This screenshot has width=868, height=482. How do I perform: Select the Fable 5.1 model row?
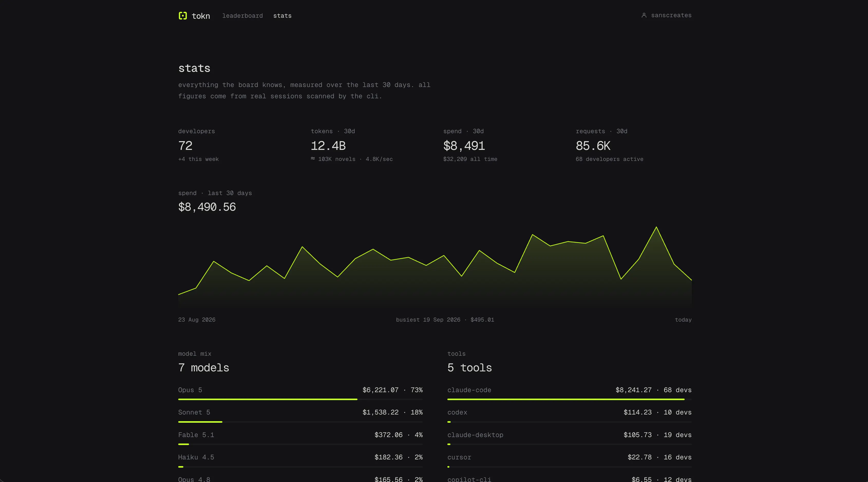tap(300, 438)
